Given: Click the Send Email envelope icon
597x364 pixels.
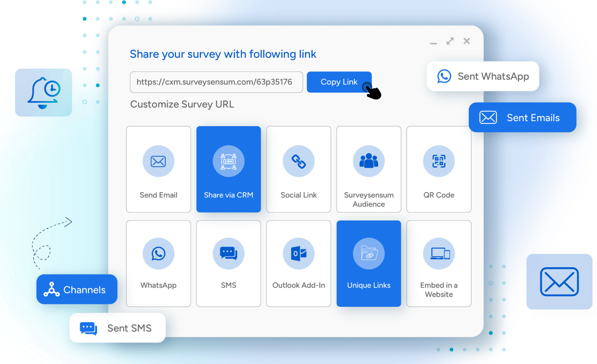Looking at the screenshot, I should click(158, 161).
